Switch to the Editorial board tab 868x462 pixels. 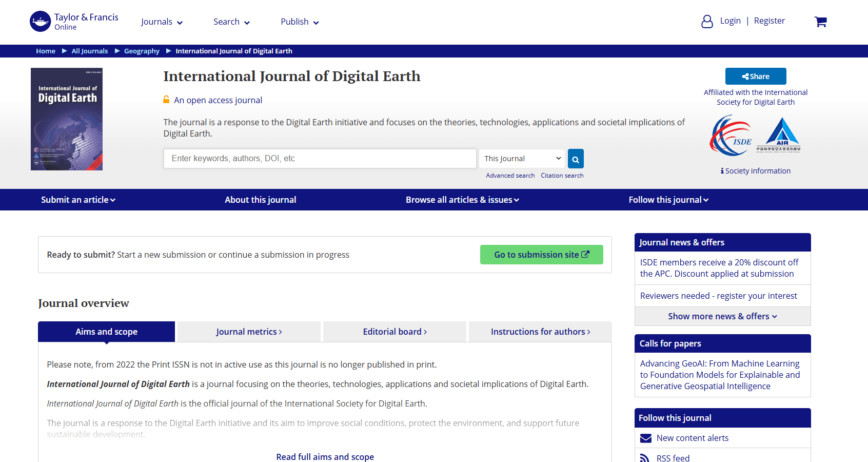(x=394, y=332)
